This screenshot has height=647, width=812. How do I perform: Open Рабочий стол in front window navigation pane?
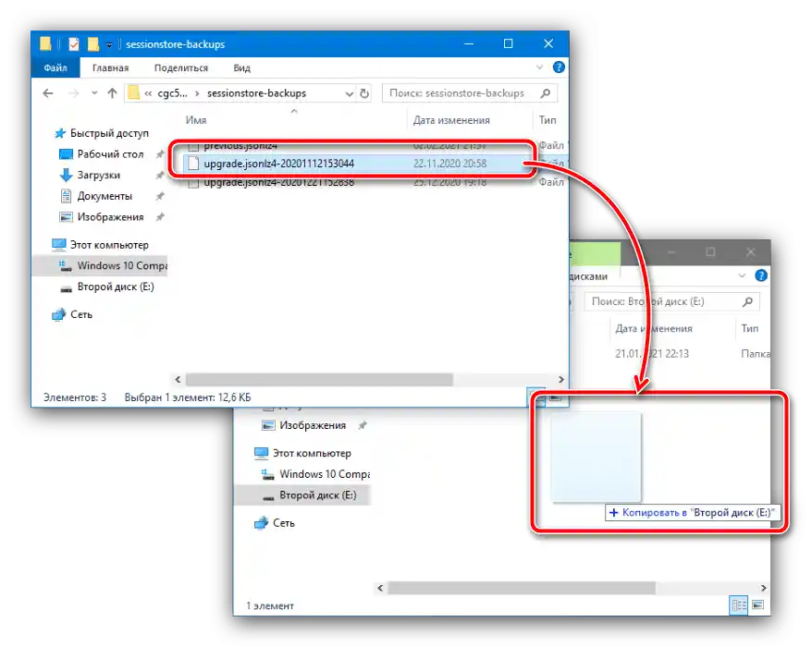[110, 154]
